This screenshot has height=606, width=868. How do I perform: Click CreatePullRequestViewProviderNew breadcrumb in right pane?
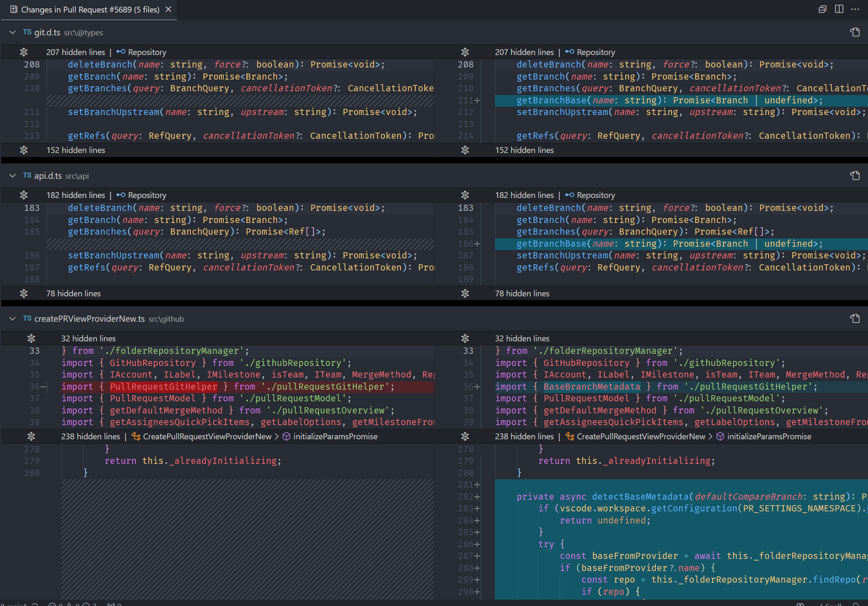tap(635, 436)
